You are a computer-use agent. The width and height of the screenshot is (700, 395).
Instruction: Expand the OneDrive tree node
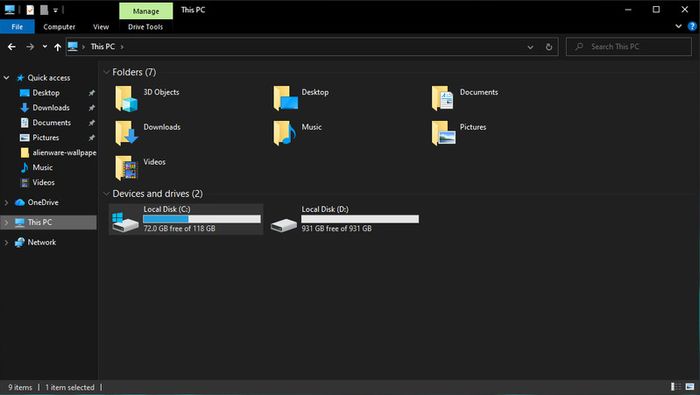click(x=6, y=203)
